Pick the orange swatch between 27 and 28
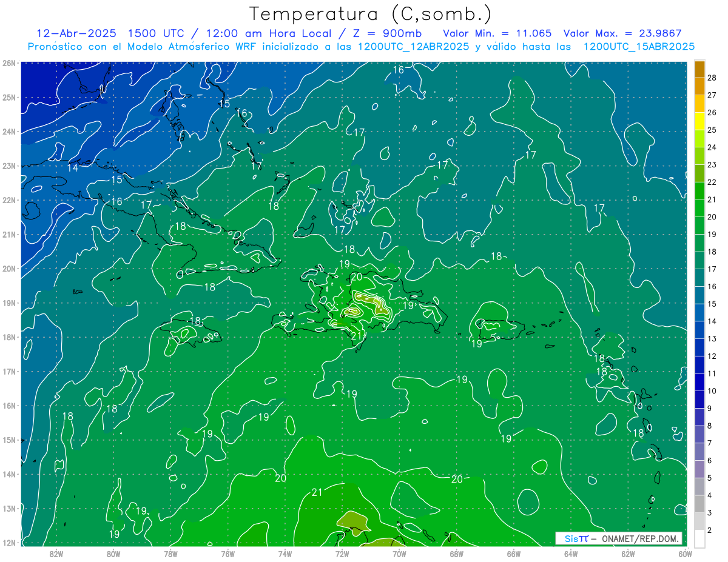 (x=699, y=86)
